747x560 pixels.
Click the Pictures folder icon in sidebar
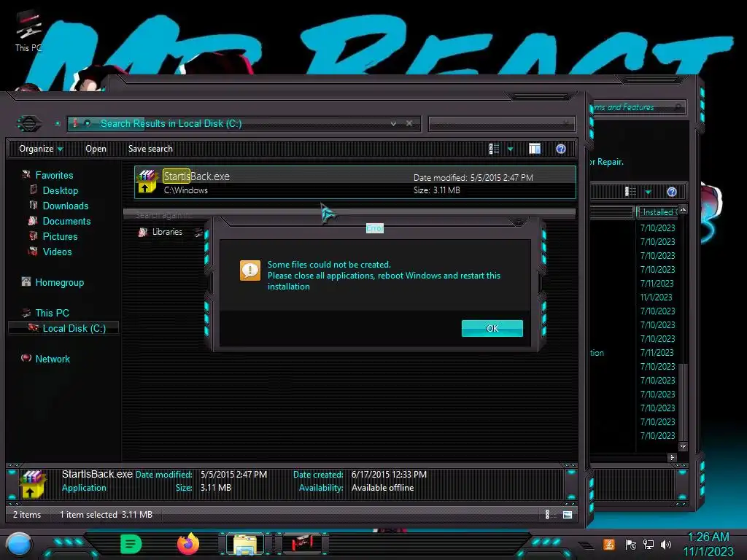pyautogui.click(x=34, y=236)
